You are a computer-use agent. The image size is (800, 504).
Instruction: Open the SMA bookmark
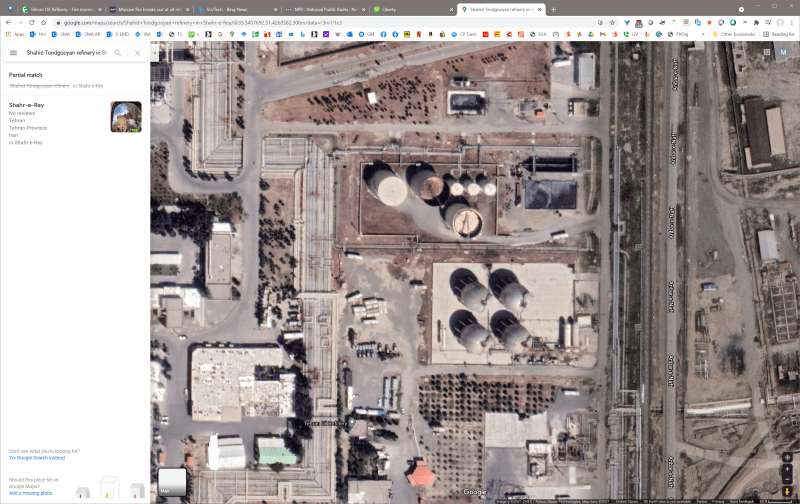pos(60,34)
